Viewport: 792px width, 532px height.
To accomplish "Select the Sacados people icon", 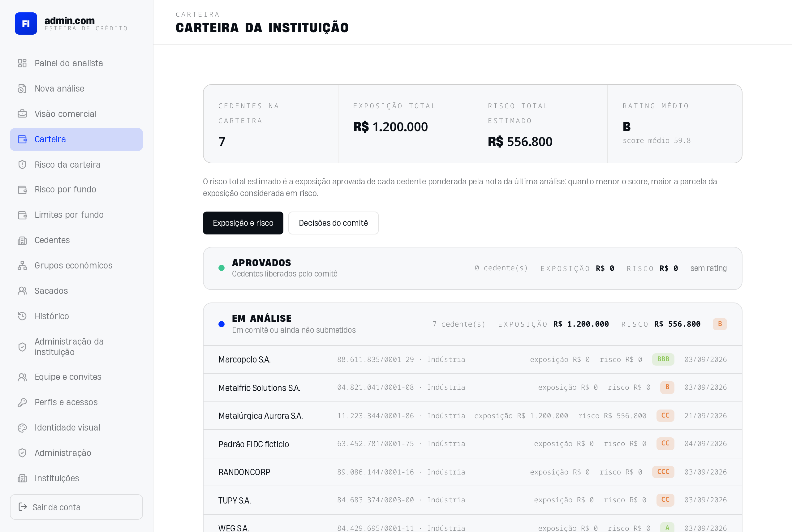I will (22, 291).
